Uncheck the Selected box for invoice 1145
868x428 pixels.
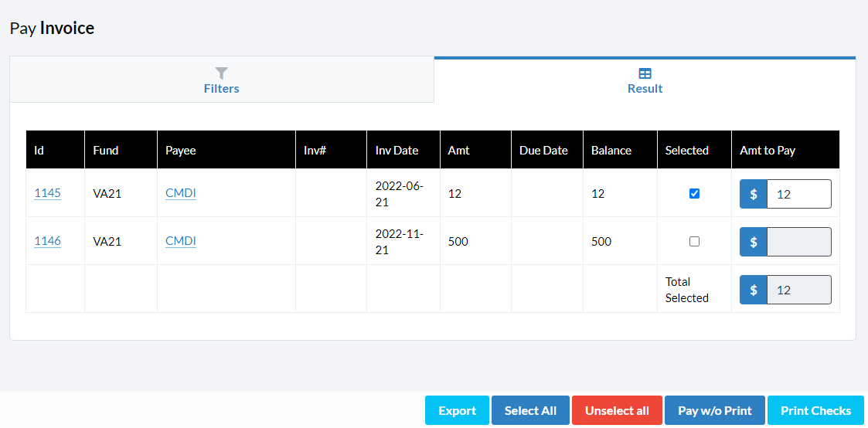click(x=694, y=194)
